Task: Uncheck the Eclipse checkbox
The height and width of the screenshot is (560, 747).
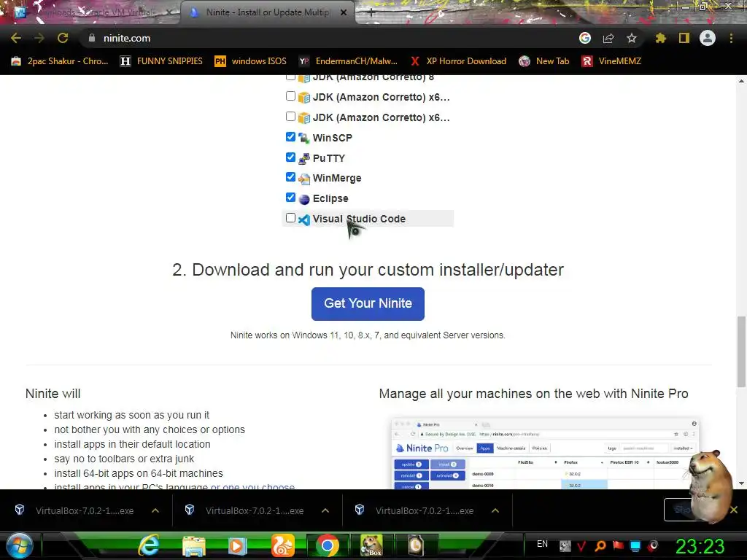Action: [290, 197]
